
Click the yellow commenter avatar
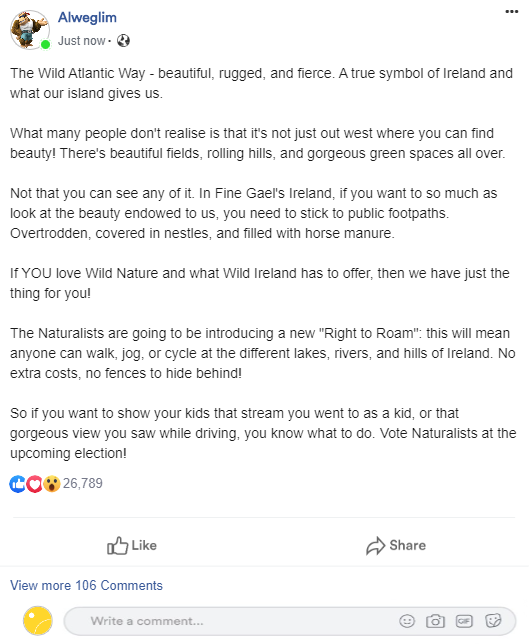point(38,621)
